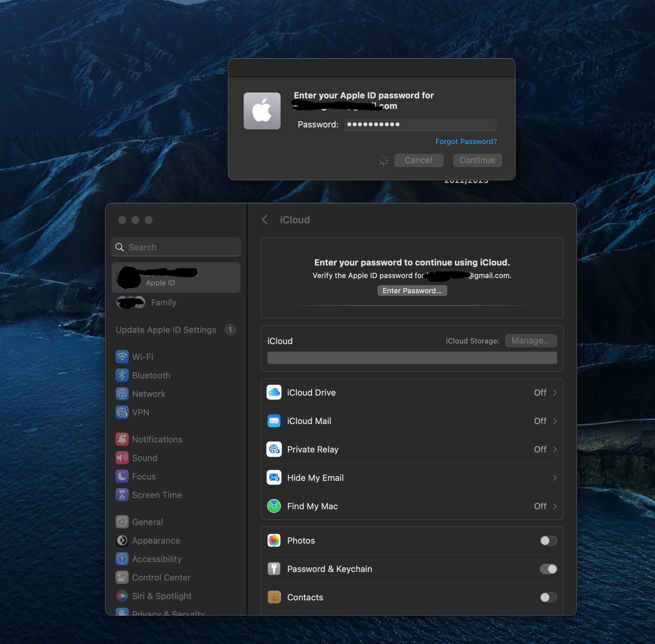Click the Find My Mac icon
Image resolution: width=655 pixels, height=644 pixels.
pyautogui.click(x=274, y=506)
